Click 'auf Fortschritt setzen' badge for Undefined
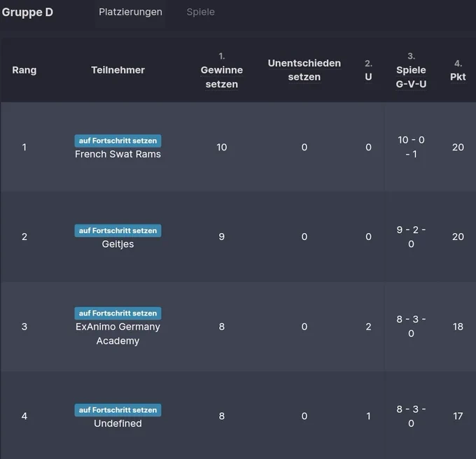 [118, 410]
